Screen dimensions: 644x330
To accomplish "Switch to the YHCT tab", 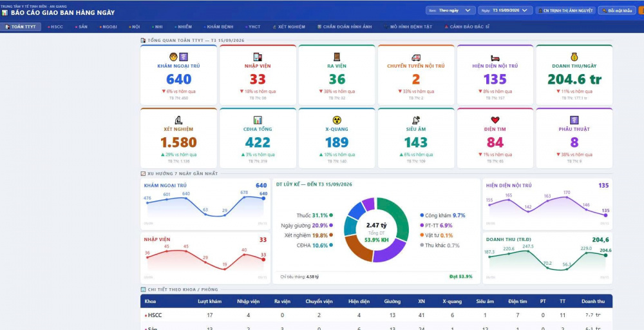I will [x=252, y=26].
